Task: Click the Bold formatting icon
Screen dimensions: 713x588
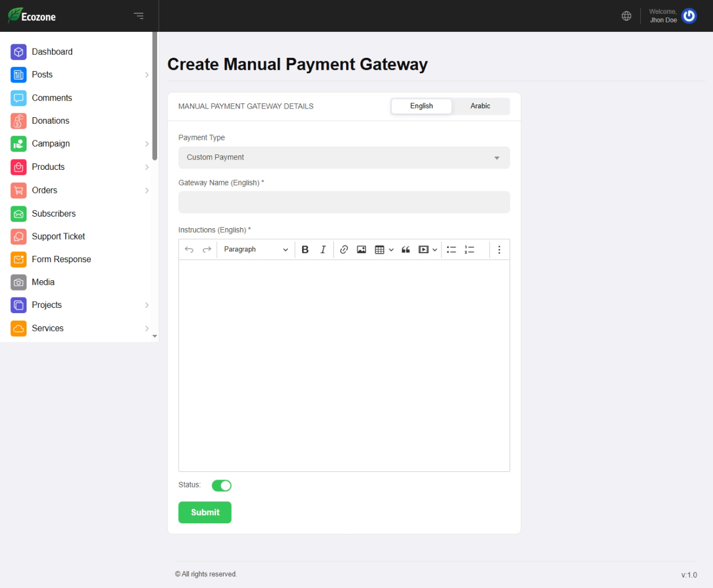Action: [x=305, y=250]
